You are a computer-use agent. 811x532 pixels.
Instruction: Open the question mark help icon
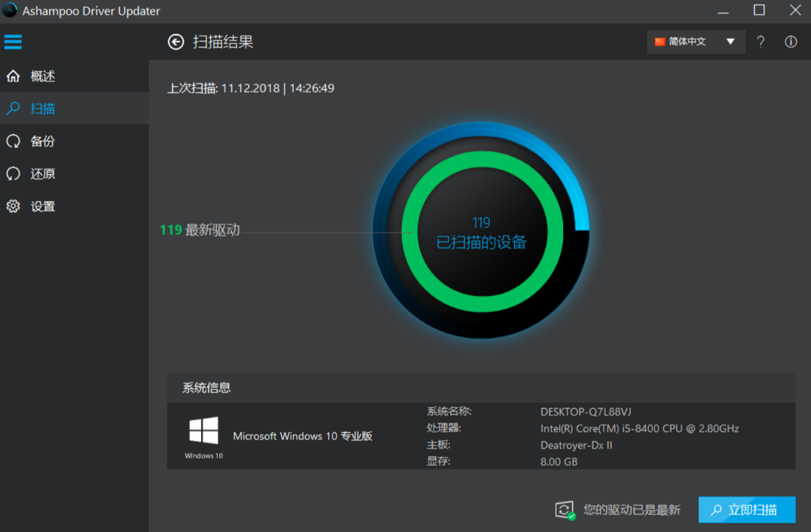[761, 42]
